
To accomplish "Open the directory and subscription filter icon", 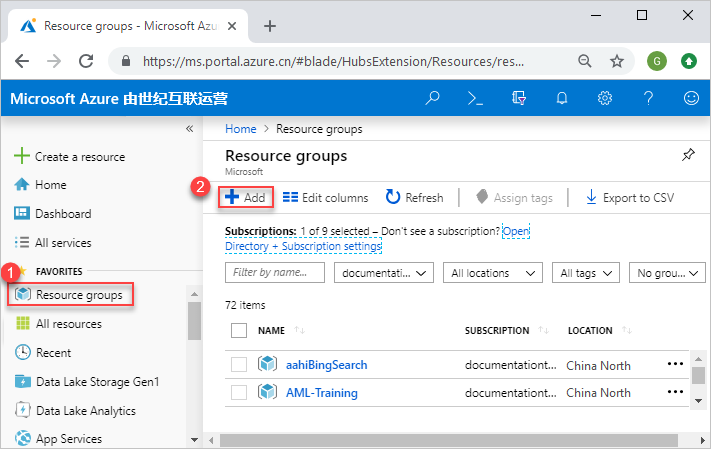I will coord(518,98).
